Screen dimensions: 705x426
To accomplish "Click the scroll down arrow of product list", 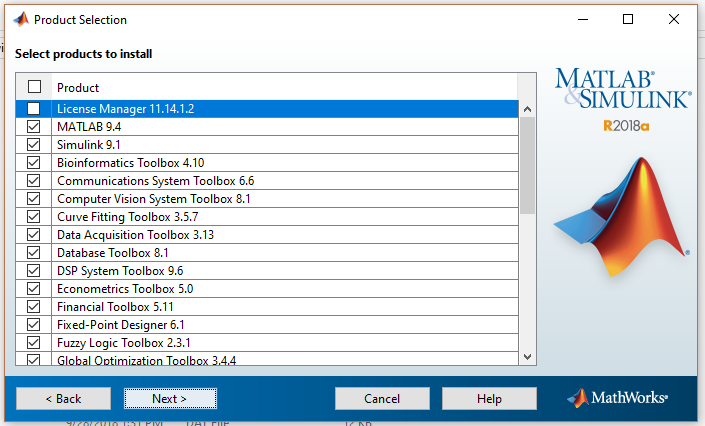I will (527, 357).
